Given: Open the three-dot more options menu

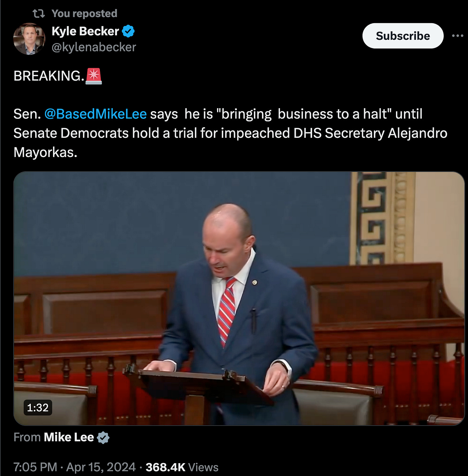Looking at the screenshot, I should tap(457, 36).
